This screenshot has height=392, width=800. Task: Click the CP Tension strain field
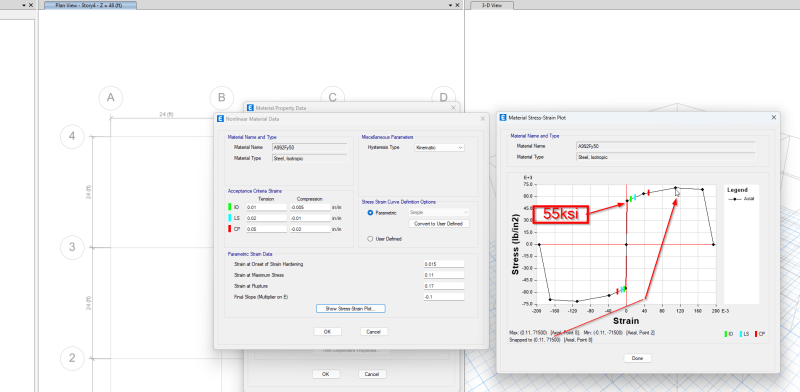point(266,229)
